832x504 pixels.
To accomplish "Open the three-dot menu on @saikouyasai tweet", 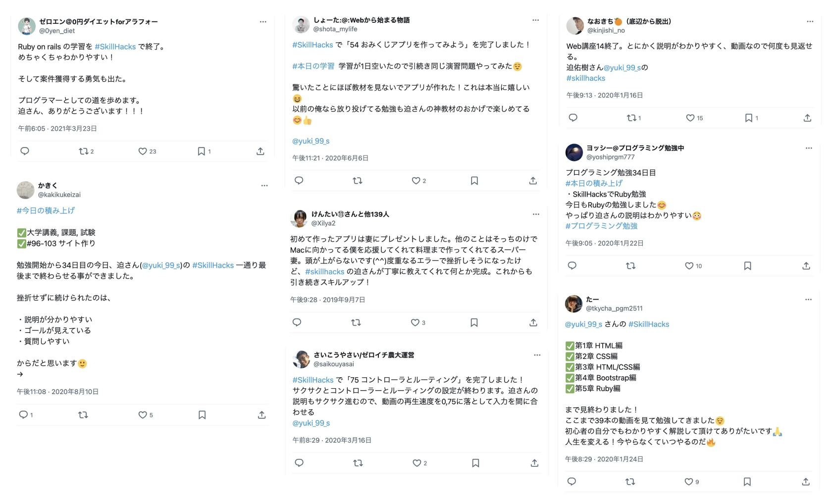I will [x=537, y=355].
